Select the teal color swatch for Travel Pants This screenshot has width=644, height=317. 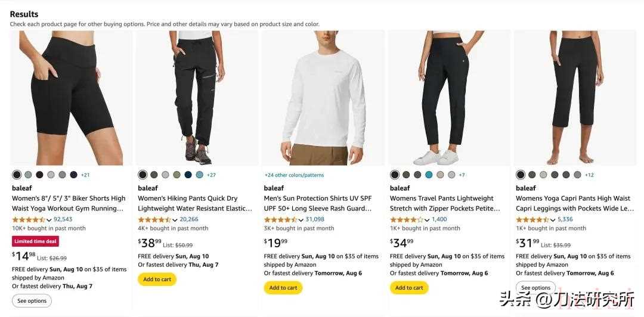[x=429, y=175]
